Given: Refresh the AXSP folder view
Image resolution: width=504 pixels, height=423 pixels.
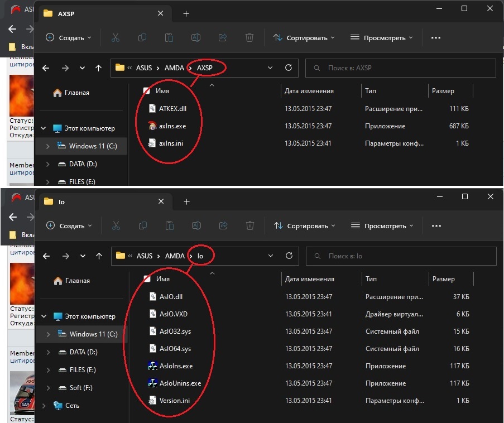Looking at the screenshot, I should (x=289, y=68).
